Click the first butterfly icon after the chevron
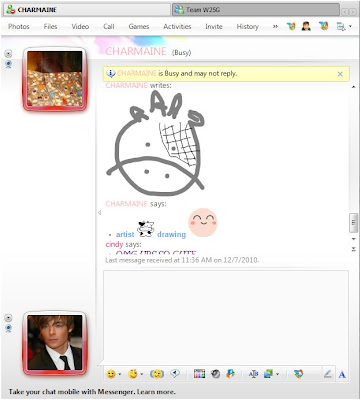Viewport: 361px width, 400px height. [x=291, y=26]
